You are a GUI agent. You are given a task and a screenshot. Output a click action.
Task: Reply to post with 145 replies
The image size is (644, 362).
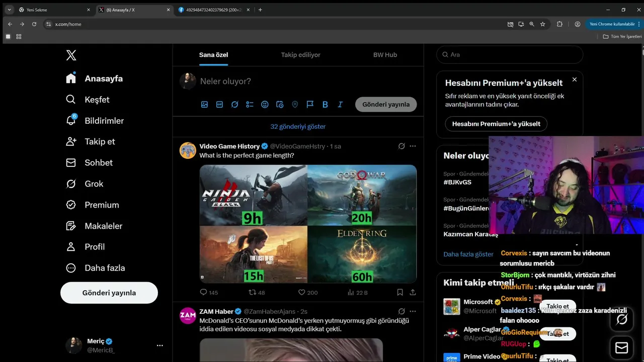209,292
